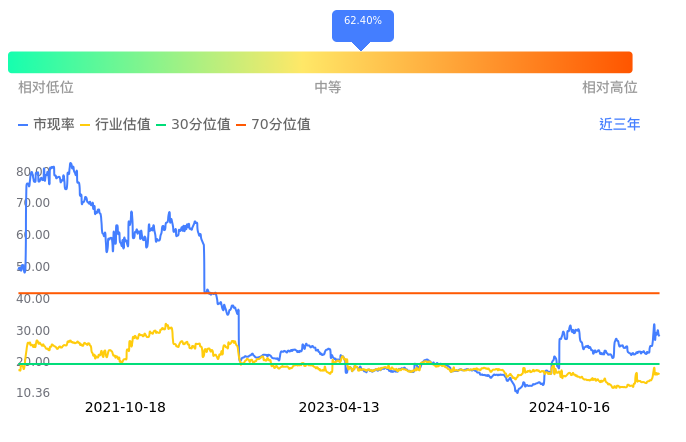Click the 中等 label under the gauge
The image size is (686, 442).
(328, 88)
